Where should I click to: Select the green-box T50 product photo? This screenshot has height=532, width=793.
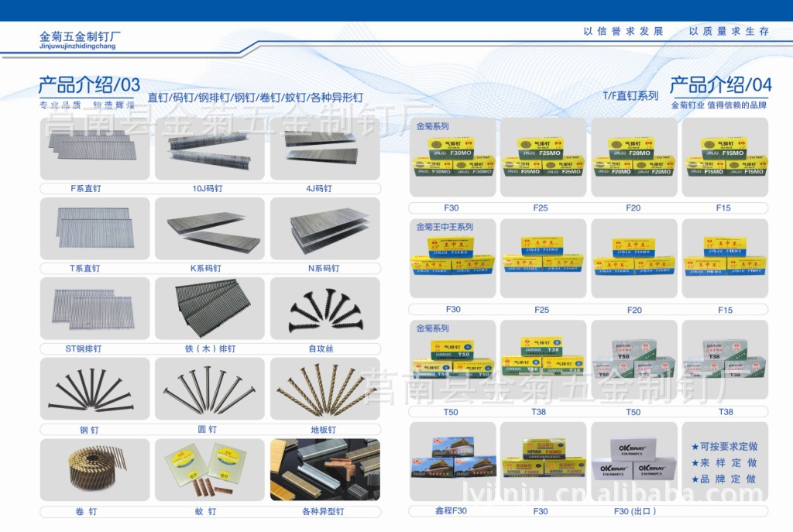(634, 359)
